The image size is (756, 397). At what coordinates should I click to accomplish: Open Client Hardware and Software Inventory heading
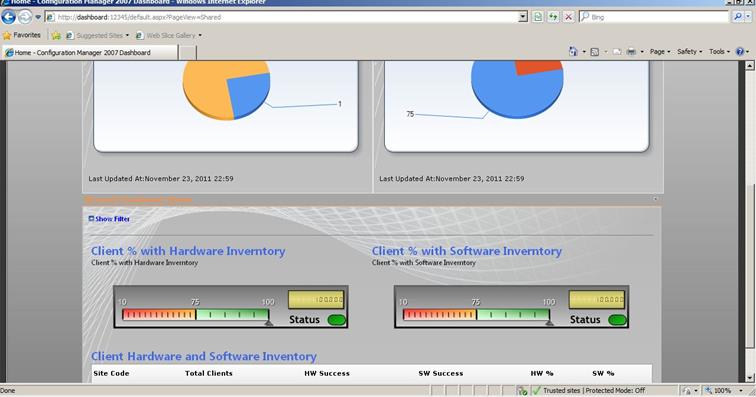tap(204, 356)
